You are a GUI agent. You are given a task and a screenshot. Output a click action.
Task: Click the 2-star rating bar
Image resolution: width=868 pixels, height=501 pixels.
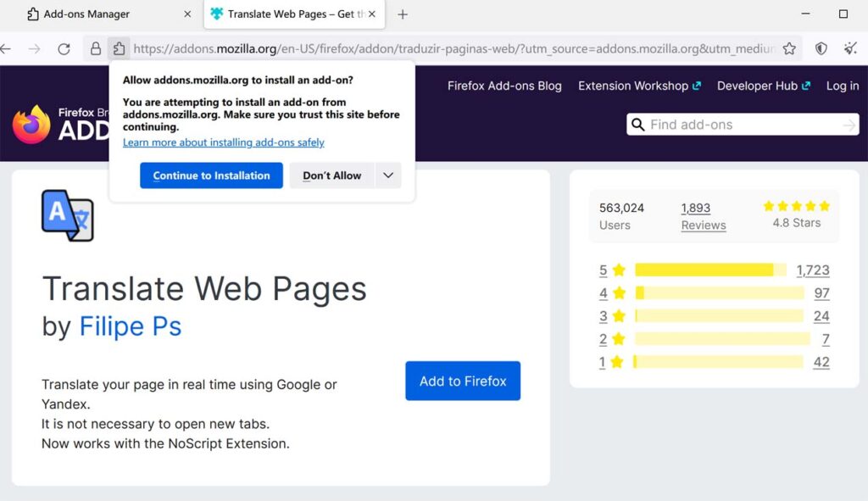(722, 339)
